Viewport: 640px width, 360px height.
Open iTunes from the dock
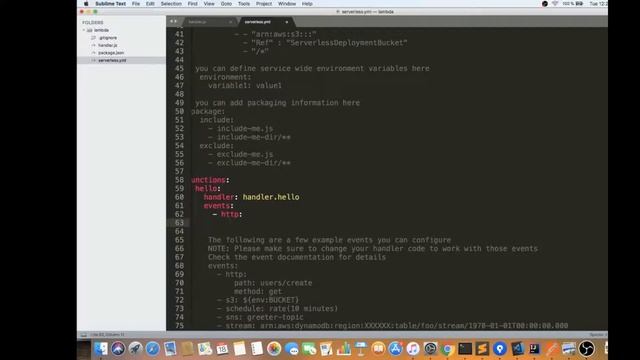point(413,349)
